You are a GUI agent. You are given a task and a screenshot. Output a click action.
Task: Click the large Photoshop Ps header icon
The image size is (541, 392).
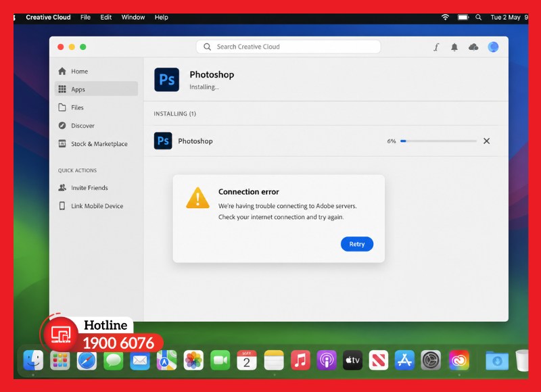pyautogui.click(x=166, y=80)
